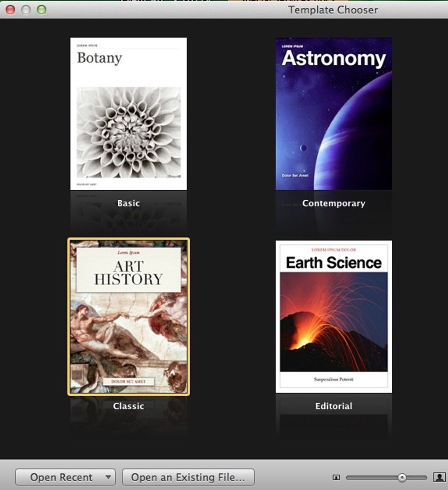448x490 pixels.
Task: Click the gray minimize window button
Action: [x=26, y=10]
